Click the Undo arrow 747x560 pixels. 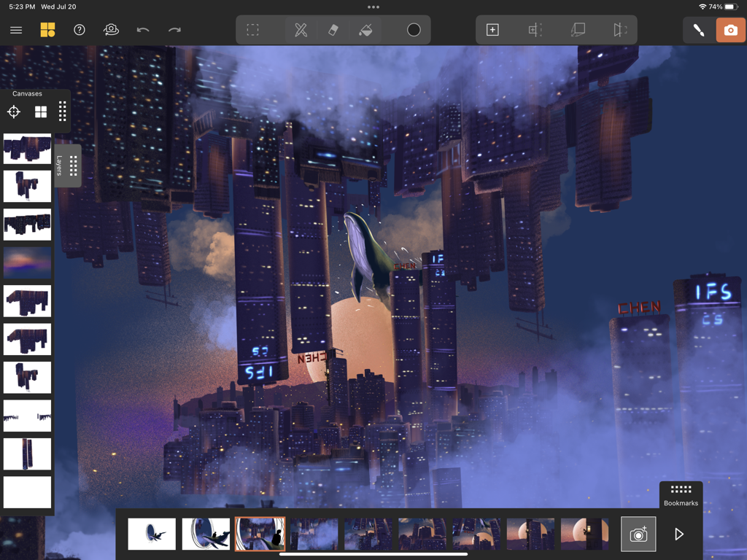[143, 30]
